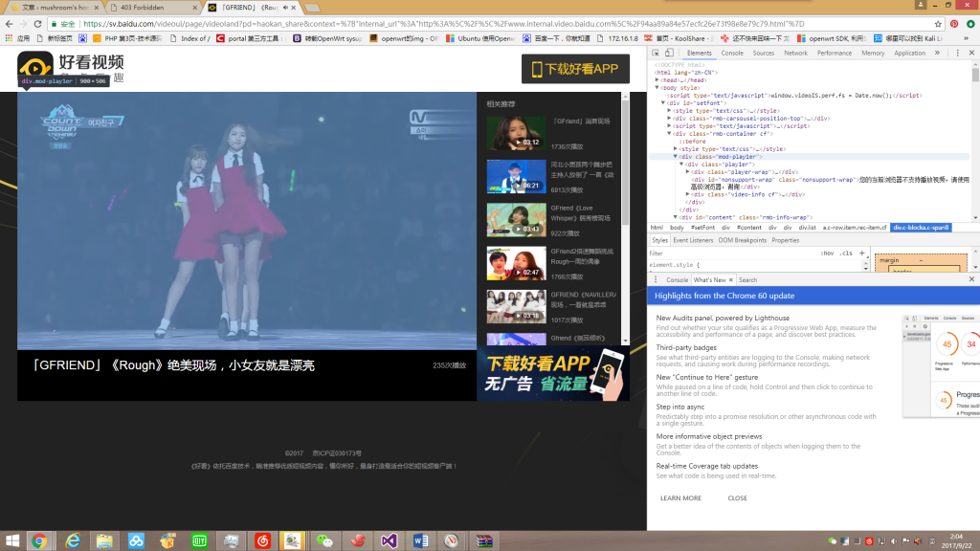980x551 pixels.
Task: Click the LEARN MORE button
Action: point(680,498)
